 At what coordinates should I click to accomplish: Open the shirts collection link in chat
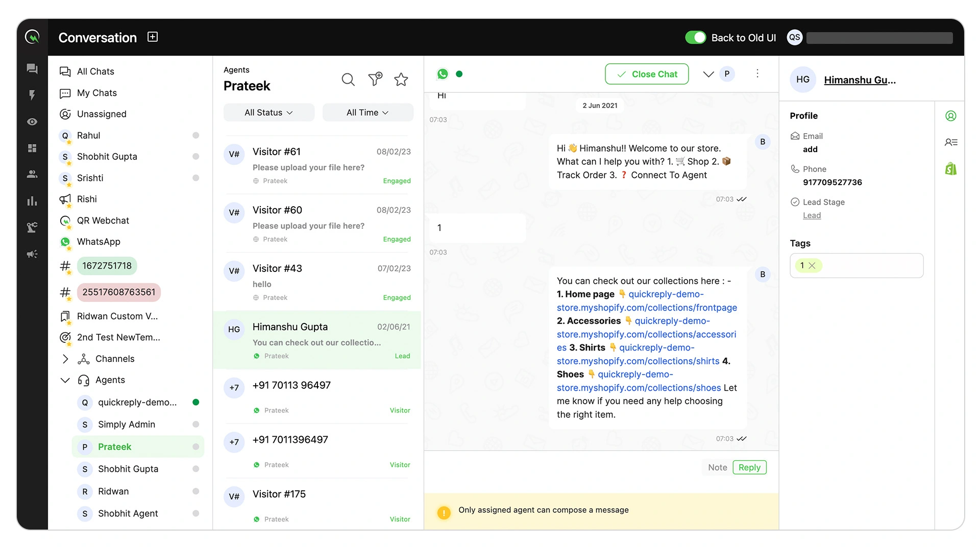pos(638,361)
